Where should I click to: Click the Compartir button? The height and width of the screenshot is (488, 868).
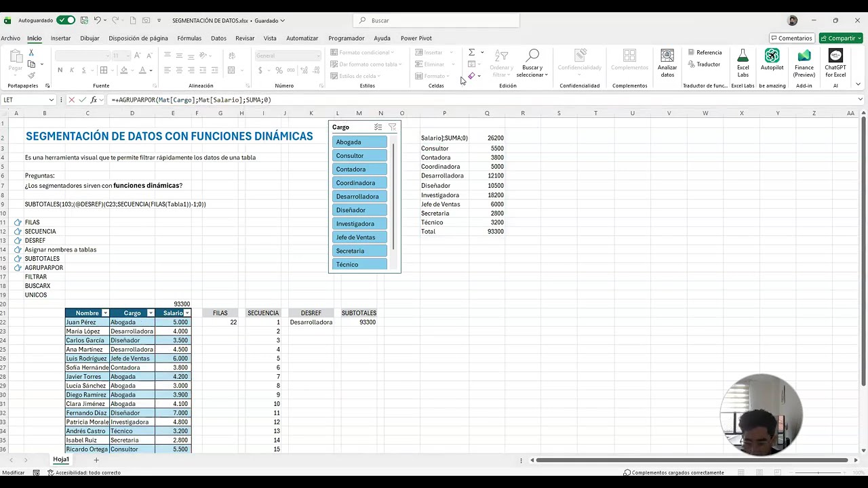(841, 38)
